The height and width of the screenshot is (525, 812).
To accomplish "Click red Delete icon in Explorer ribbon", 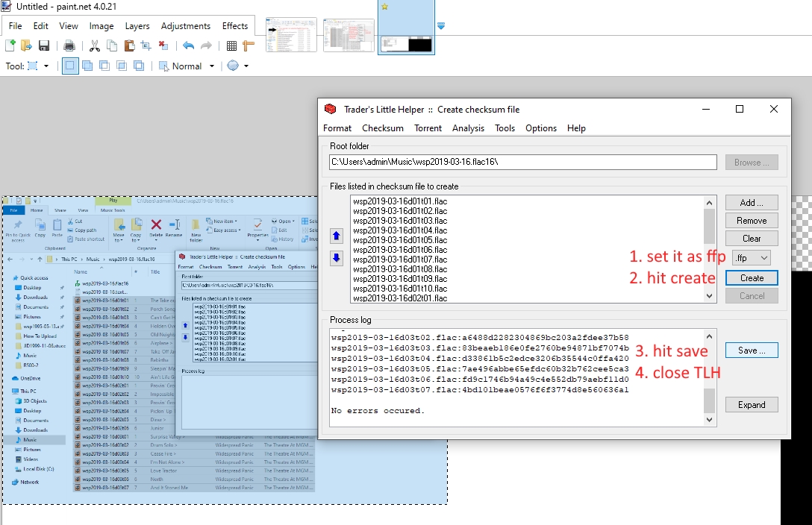I will [156, 224].
